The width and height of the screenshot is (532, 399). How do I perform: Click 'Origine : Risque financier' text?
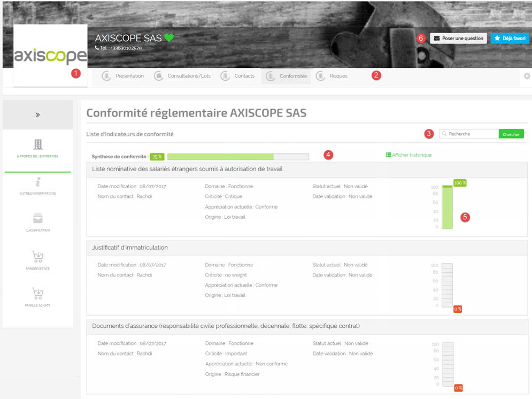click(x=233, y=374)
